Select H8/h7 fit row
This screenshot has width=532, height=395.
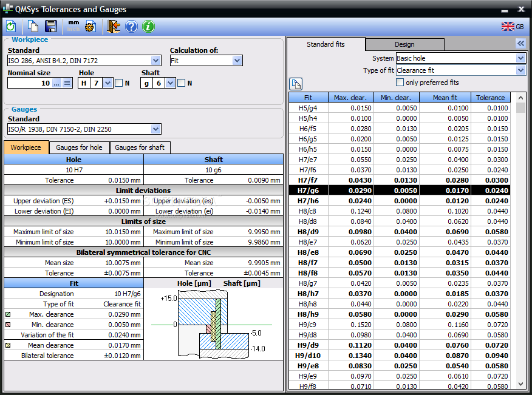400,294
